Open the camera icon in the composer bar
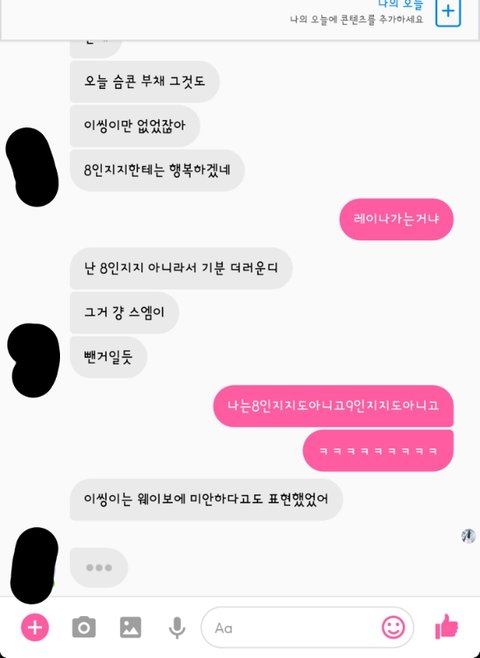The width and height of the screenshot is (480, 658). [84, 627]
